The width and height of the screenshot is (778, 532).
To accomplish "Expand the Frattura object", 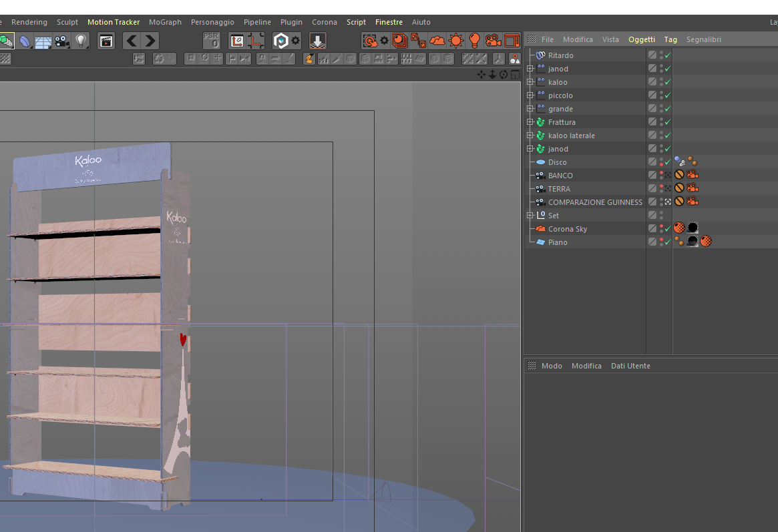I will [530, 122].
